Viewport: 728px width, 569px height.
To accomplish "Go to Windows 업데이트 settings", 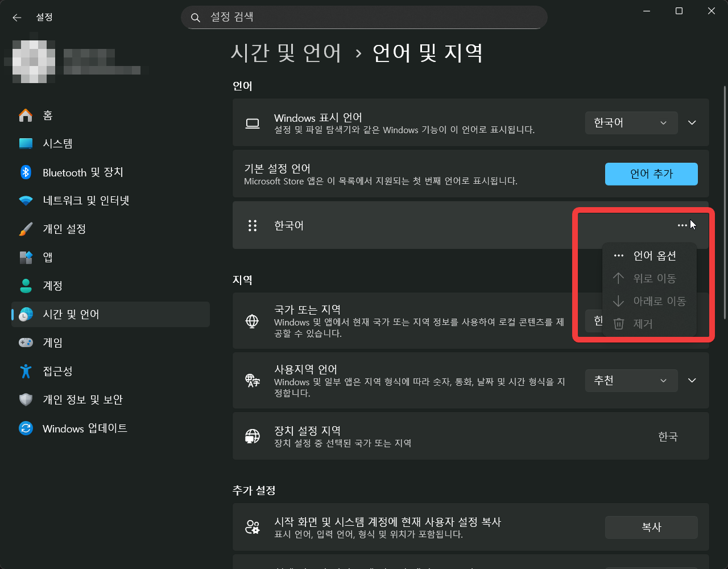I will tap(110, 428).
